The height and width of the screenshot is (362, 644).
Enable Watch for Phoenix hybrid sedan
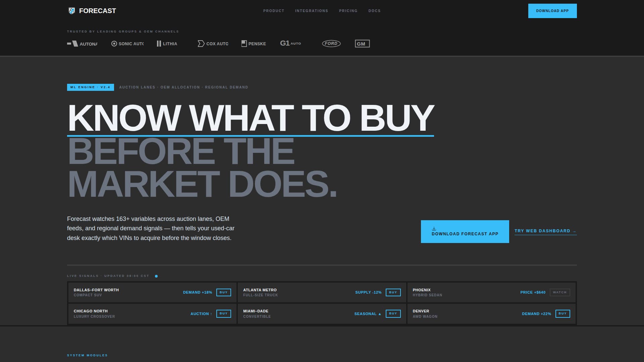coord(559,292)
